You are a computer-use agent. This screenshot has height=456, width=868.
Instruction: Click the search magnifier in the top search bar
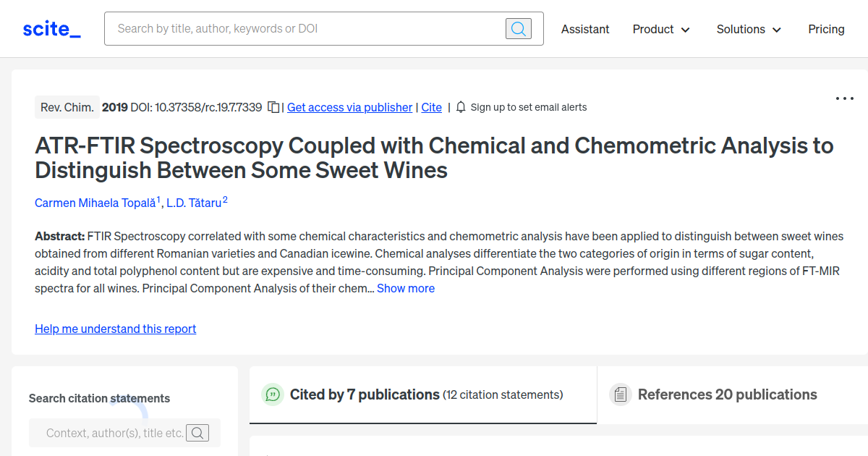(x=518, y=28)
